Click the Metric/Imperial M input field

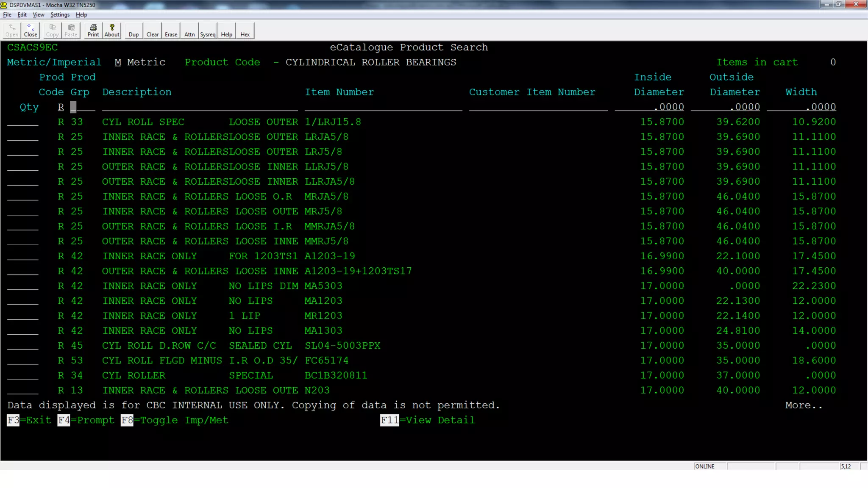118,62
